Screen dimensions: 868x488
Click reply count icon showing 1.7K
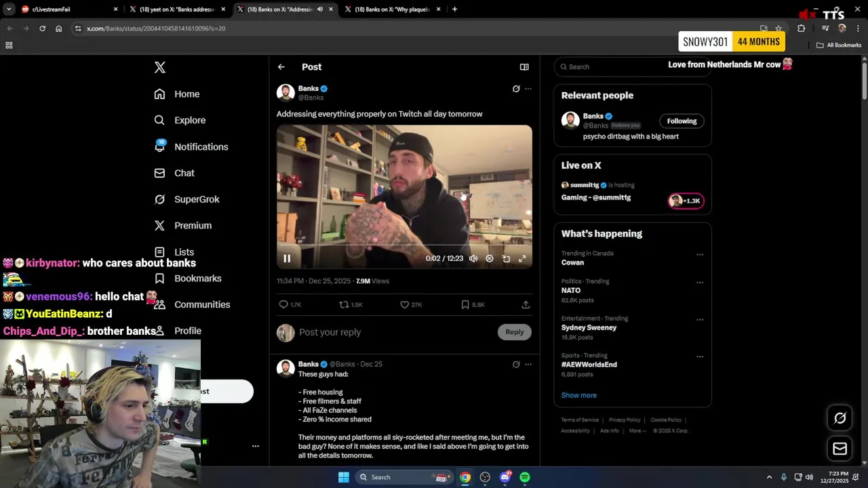(283, 305)
